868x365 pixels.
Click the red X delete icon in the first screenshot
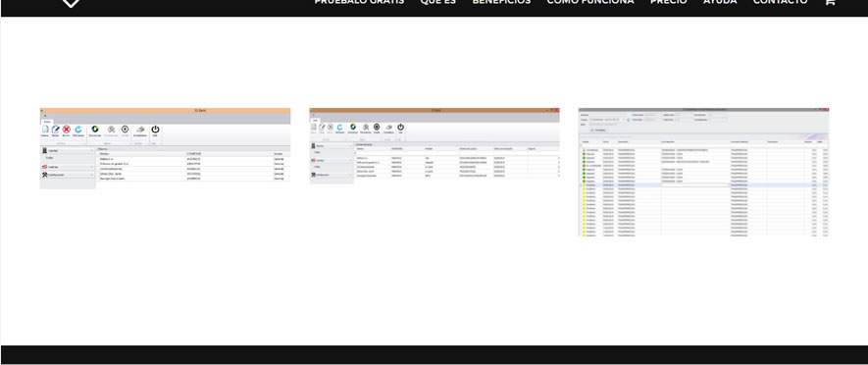click(67, 130)
